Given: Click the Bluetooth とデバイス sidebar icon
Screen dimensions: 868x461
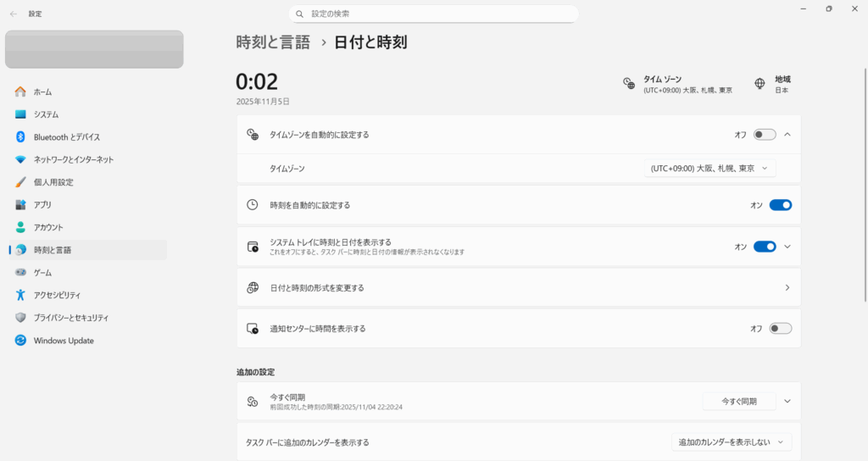Looking at the screenshot, I should click(x=20, y=136).
